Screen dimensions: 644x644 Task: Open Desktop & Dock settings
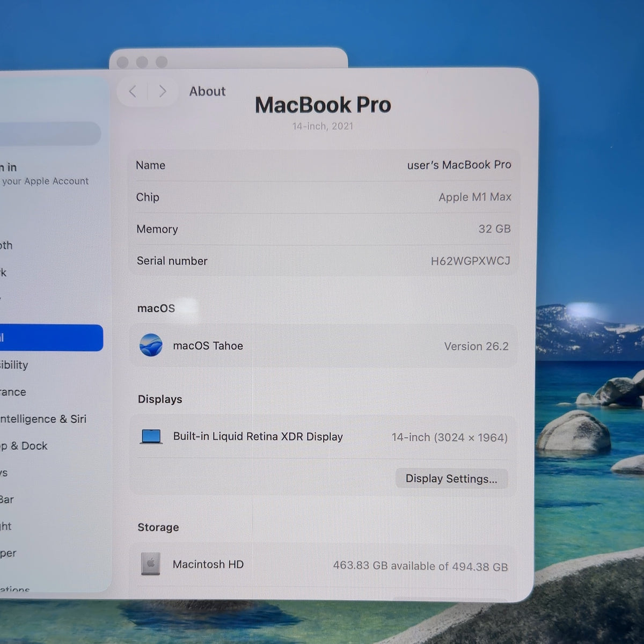pyautogui.click(x=24, y=445)
